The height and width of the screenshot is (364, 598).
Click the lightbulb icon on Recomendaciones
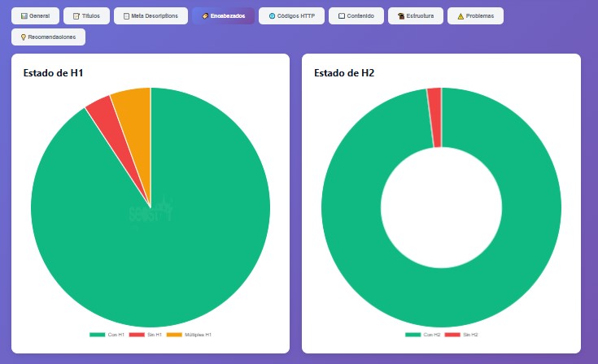click(24, 37)
